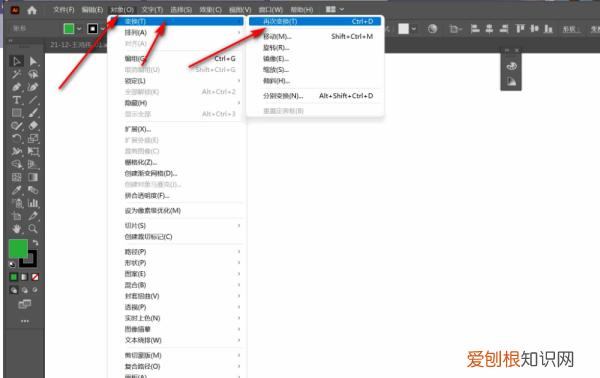The width and height of the screenshot is (600, 378).
Task: Select the Artboard tool
Action: point(16,216)
